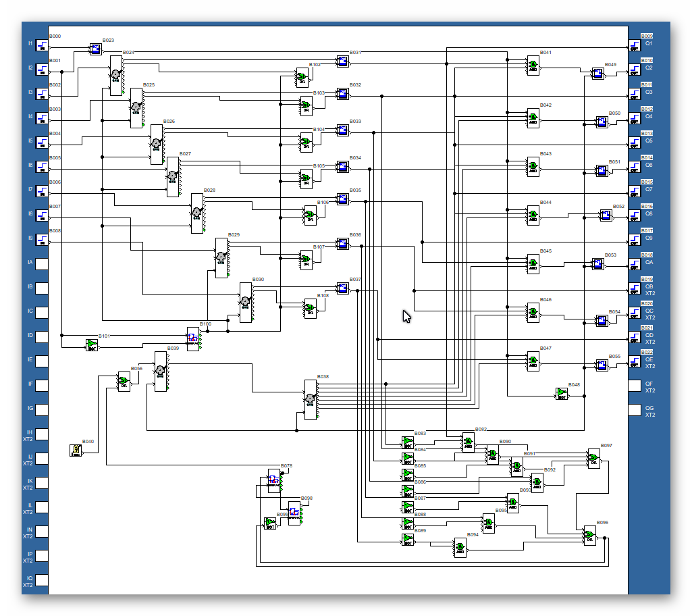Click the B048 NOT gate block
This screenshot has height=616, width=692.
[562, 394]
